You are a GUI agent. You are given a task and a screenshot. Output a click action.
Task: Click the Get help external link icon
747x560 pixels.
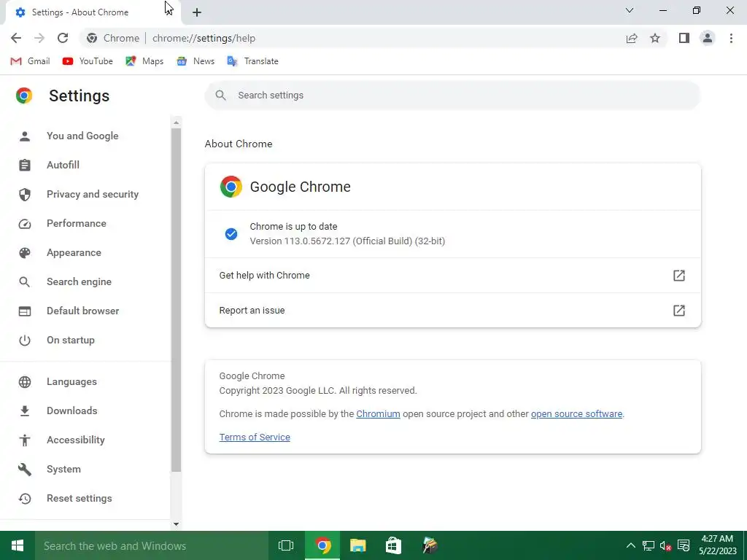[679, 275]
